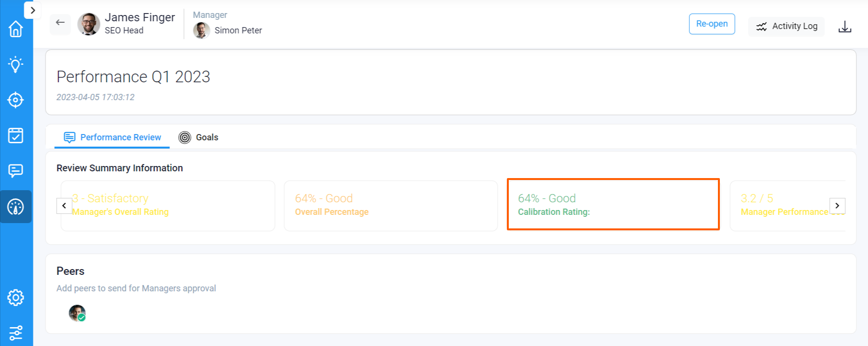Open the sliders configuration sidebar icon
The height and width of the screenshot is (346, 868).
[x=15, y=333]
